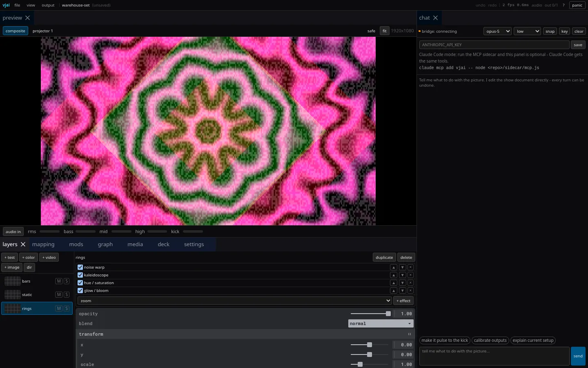
Task: Click the panic button
Action: coord(577,5)
